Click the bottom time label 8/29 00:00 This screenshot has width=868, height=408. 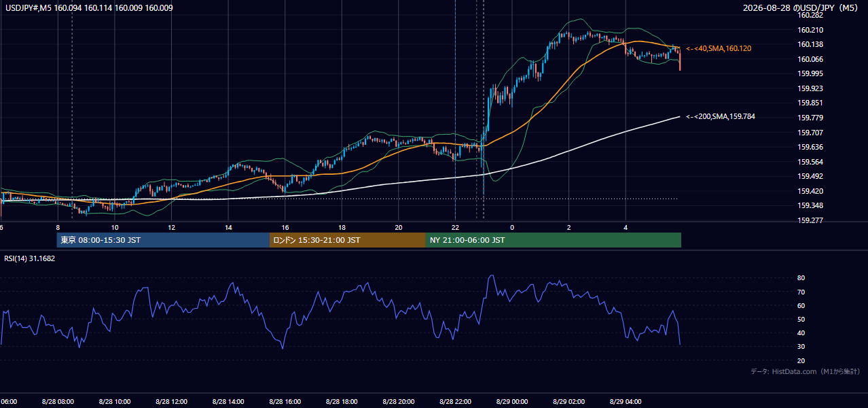point(512,401)
